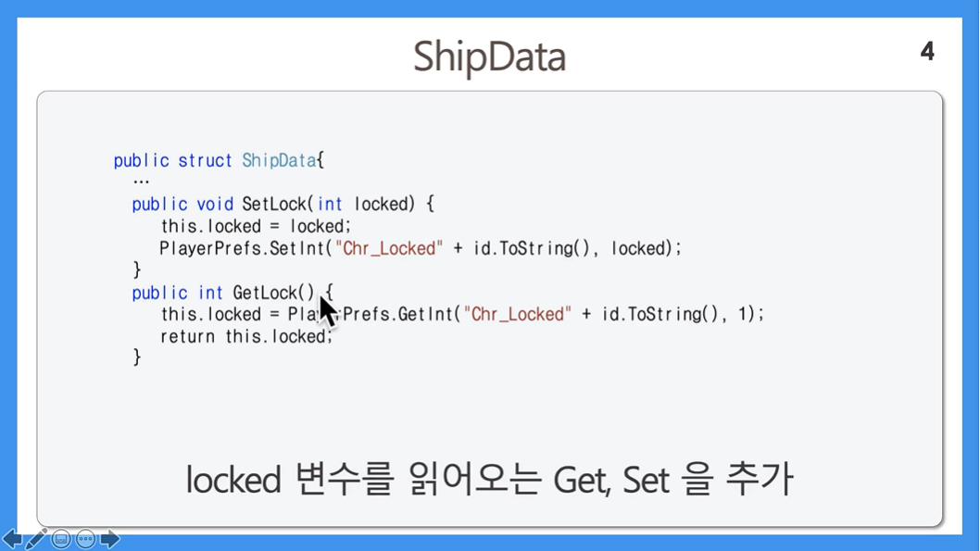
Task: Click the "Chr_Locked" string in SetInt
Action: pyautogui.click(x=389, y=248)
